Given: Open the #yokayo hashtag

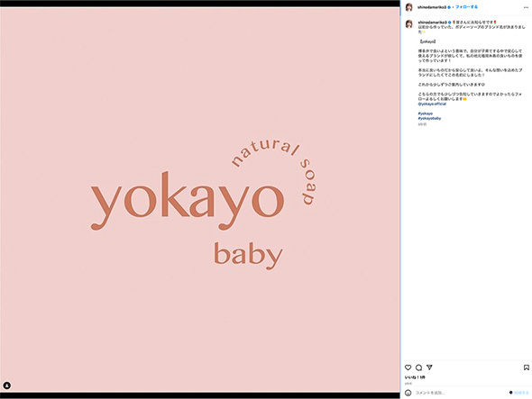Looking at the screenshot, I should tap(426, 113).
